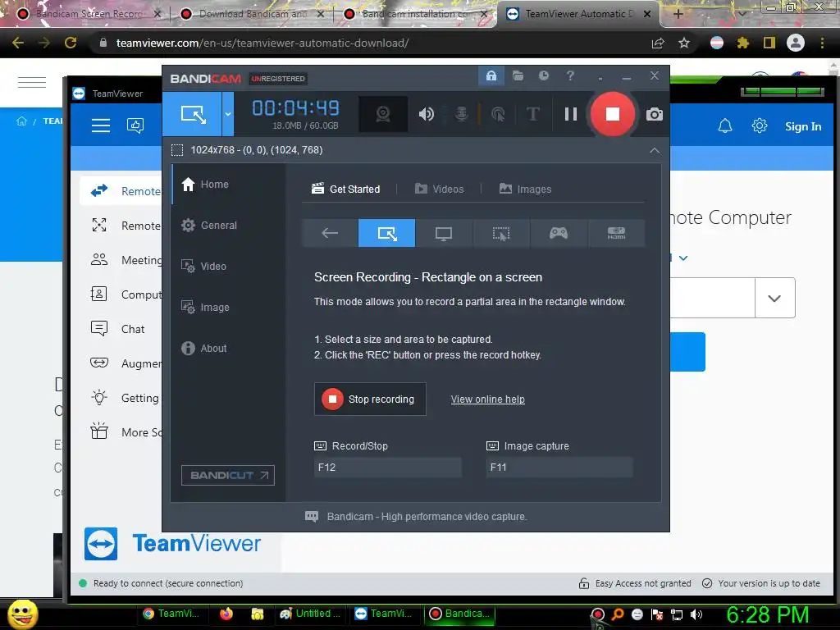This screenshot has height=630, width=840.
Task: Click the TeamViewer feedback chat icon
Action: coord(135,126)
